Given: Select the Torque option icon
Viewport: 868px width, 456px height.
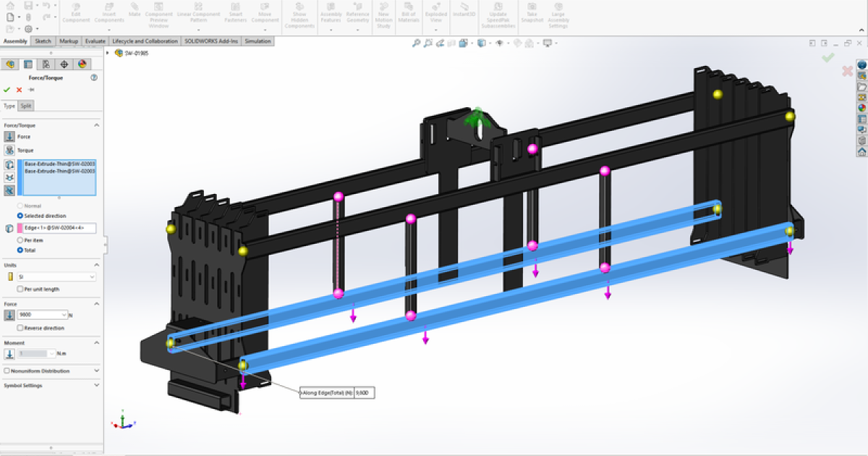Looking at the screenshot, I should click(9, 151).
